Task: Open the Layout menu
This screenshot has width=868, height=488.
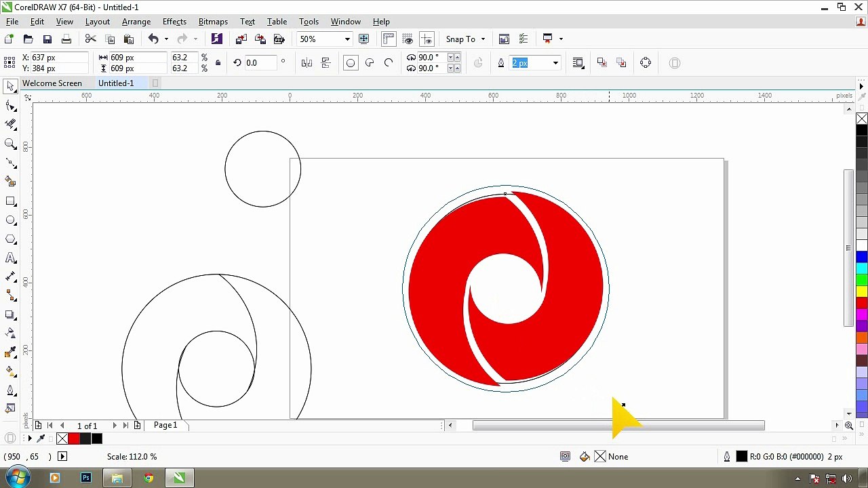Action: [x=97, y=22]
